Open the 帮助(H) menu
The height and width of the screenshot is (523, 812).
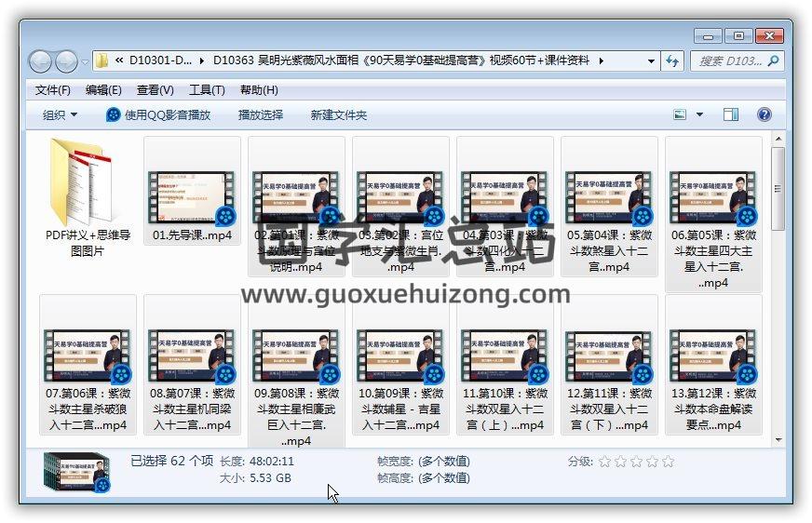(259, 90)
